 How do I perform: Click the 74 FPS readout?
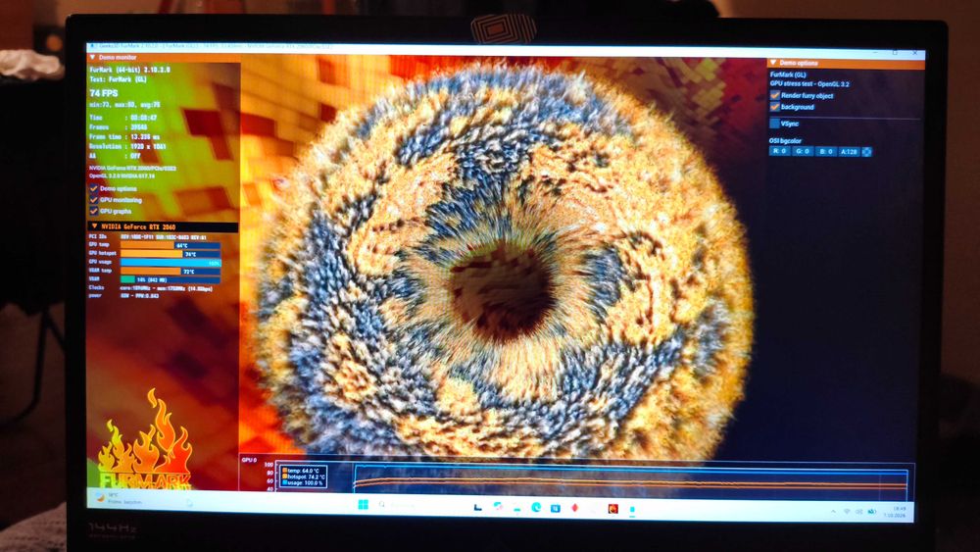(104, 93)
